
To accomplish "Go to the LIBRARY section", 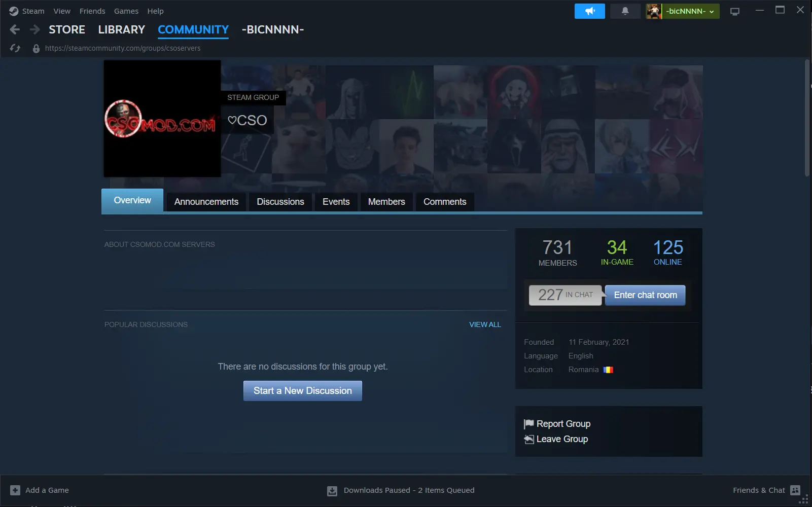I will pyautogui.click(x=122, y=29).
